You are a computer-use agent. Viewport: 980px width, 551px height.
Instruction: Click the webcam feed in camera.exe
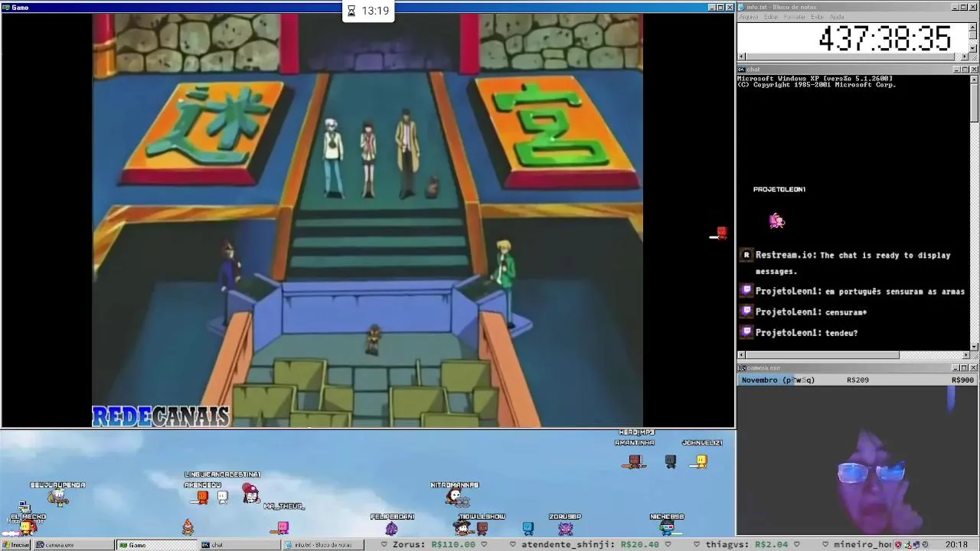coord(857,461)
